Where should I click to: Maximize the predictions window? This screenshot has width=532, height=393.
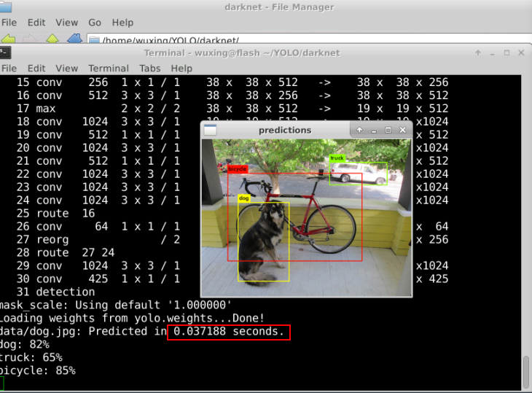point(388,130)
